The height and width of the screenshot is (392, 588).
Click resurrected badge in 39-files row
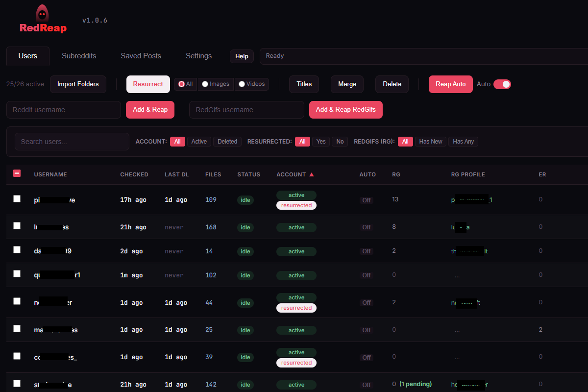pyautogui.click(x=296, y=363)
